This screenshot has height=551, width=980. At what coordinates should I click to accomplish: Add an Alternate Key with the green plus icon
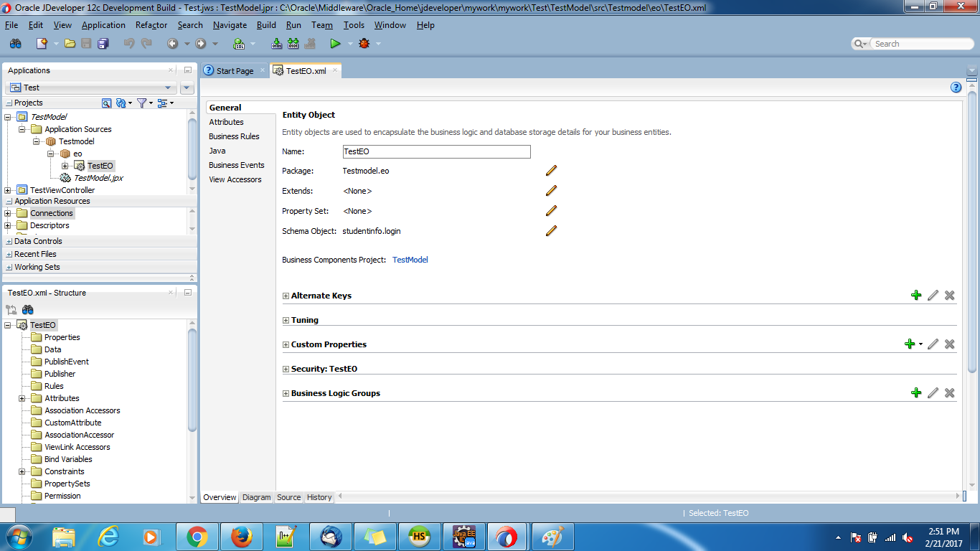tap(916, 295)
